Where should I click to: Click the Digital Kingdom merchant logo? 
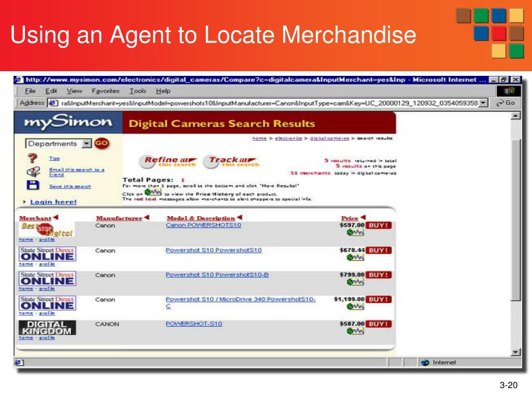[x=47, y=328]
